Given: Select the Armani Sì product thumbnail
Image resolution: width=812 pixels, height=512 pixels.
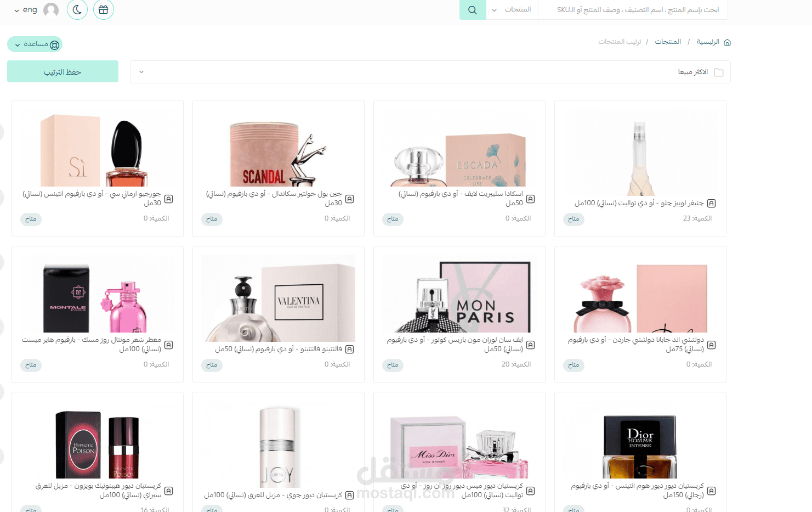Looking at the screenshot, I should point(98,148).
